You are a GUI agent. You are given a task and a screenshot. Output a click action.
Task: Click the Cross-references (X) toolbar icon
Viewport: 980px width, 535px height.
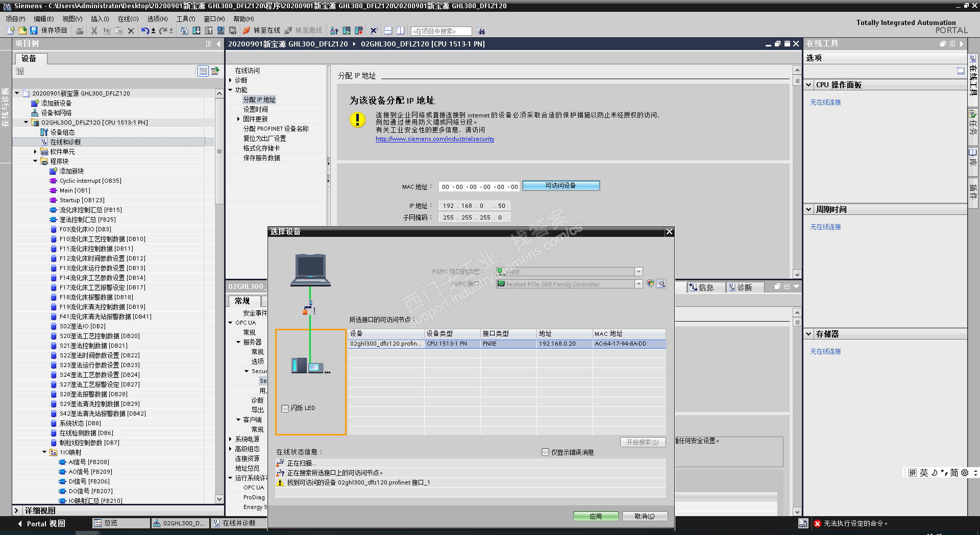pyautogui.click(x=373, y=31)
